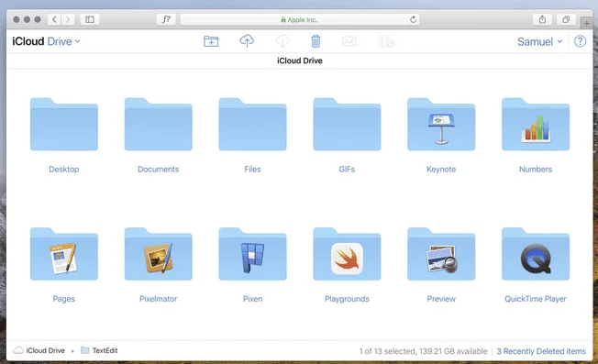The width and height of the screenshot is (598, 364).
Task: Click the Documents folder label
Action: click(159, 170)
